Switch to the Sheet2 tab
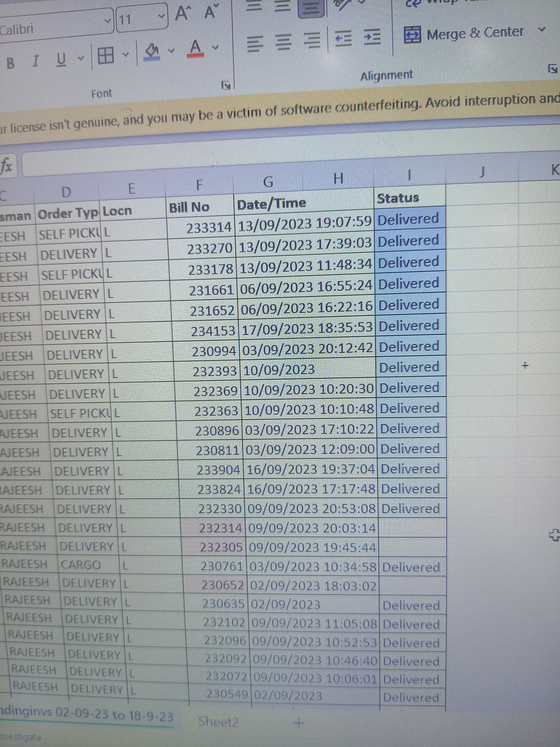This screenshot has height=747, width=560. tap(219, 722)
